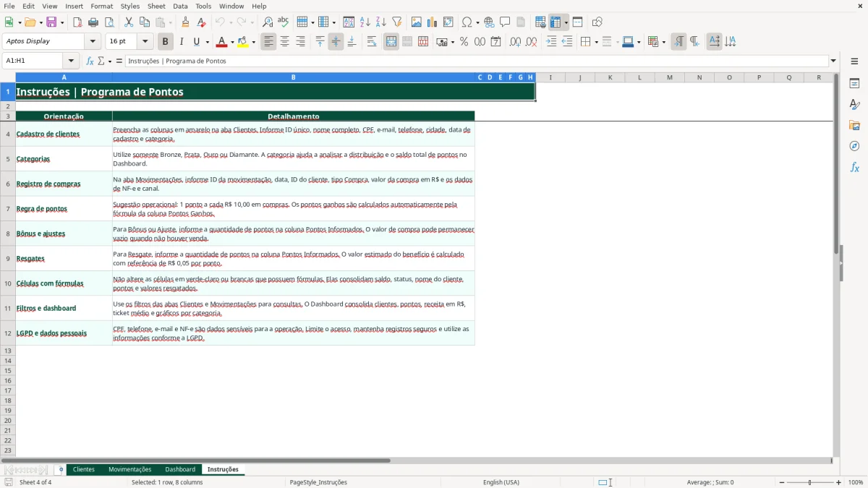Increase indent
This screenshot has height=488, width=868.
[551, 42]
